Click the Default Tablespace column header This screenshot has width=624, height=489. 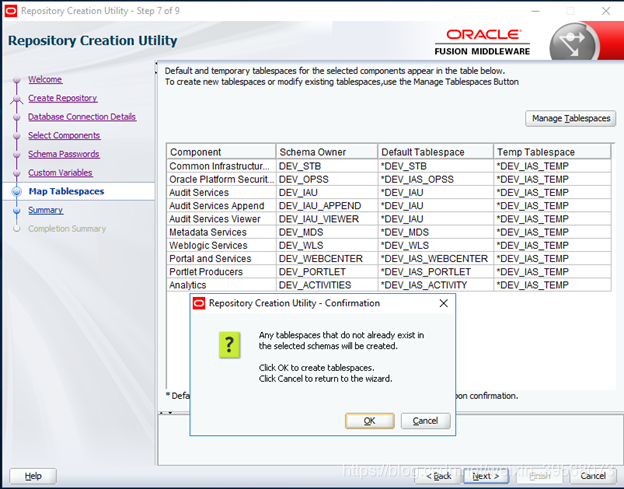point(435,152)
